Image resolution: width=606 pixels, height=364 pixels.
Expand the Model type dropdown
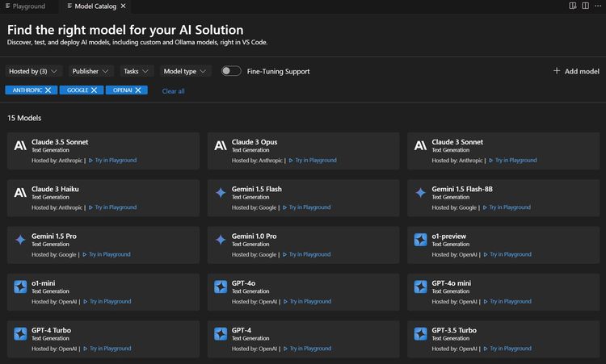(185, 71)
